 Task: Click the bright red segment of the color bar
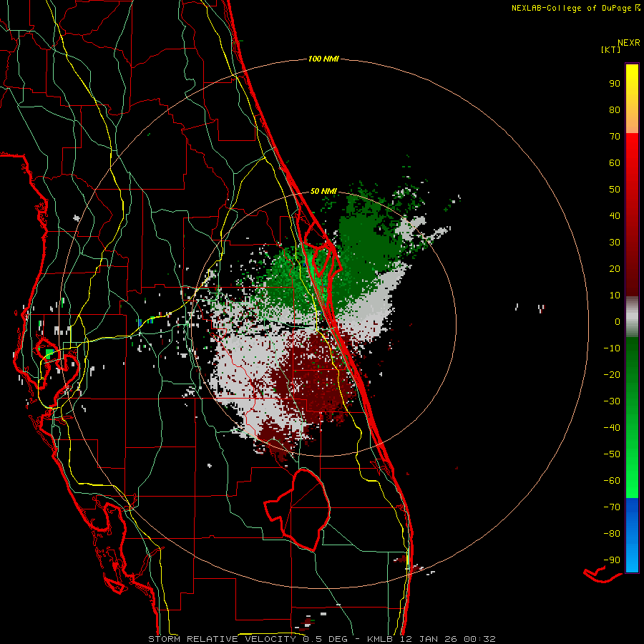[x=632, y=215]
